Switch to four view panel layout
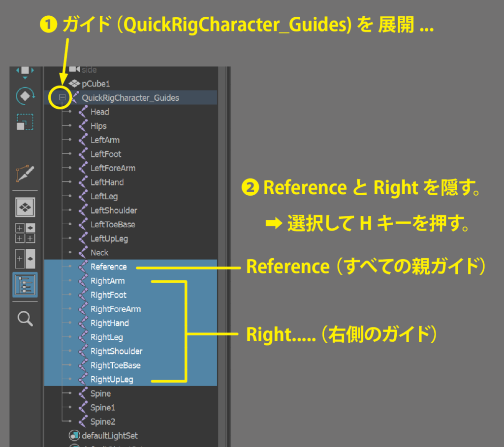Viewport: 504px width, 447px height. (25, 233)
